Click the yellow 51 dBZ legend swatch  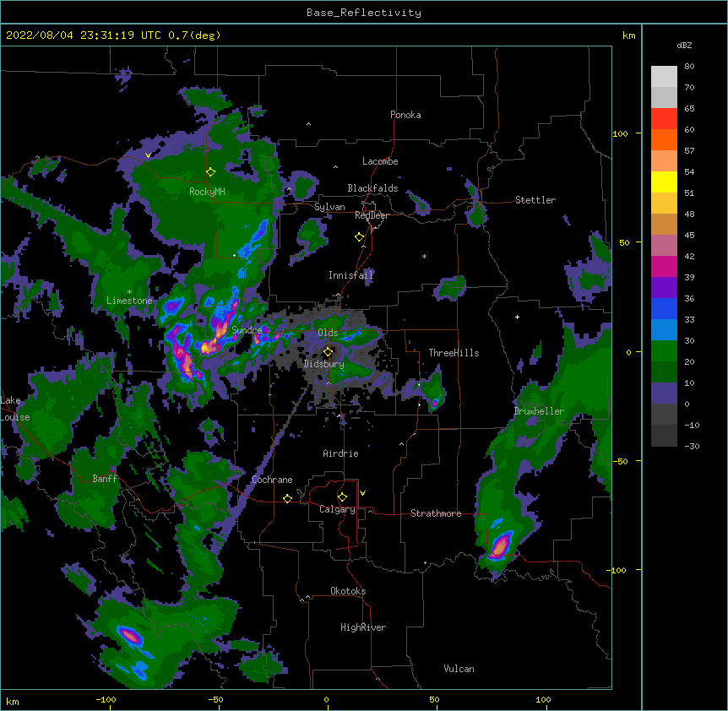pyautogui.click(x=664, y=182)
